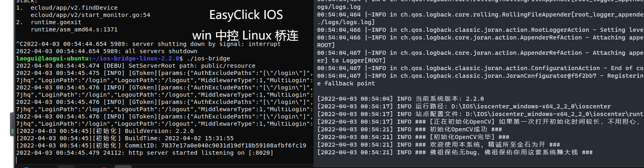Focus the Linux terminal cursor on the empty line

point(17,160)
